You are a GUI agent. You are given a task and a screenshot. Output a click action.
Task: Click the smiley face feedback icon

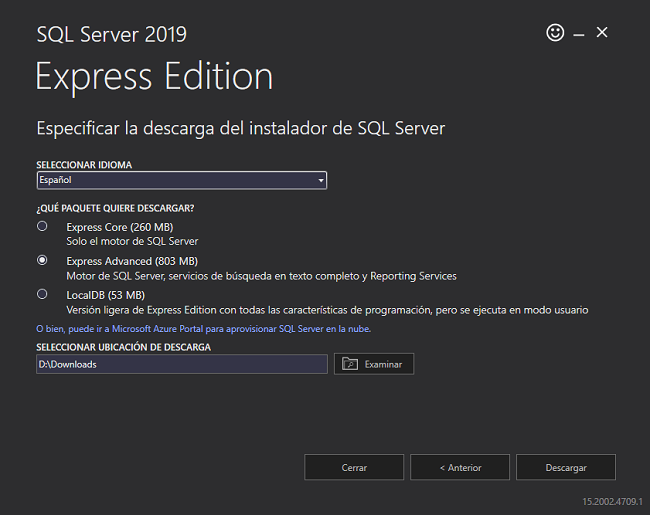pos(555,32)
